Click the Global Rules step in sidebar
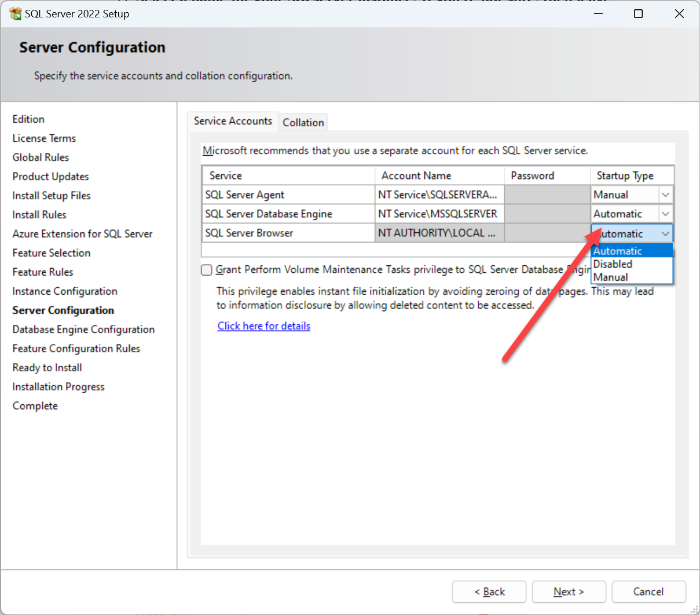700x615 pixels. point(41,157)
